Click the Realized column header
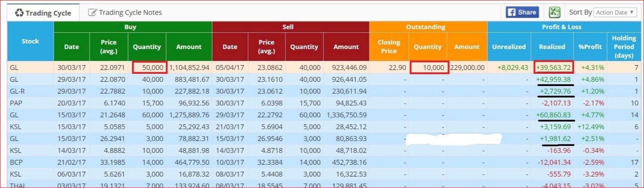The height and width of the screenshot is (188, 644). pos(552,47)
